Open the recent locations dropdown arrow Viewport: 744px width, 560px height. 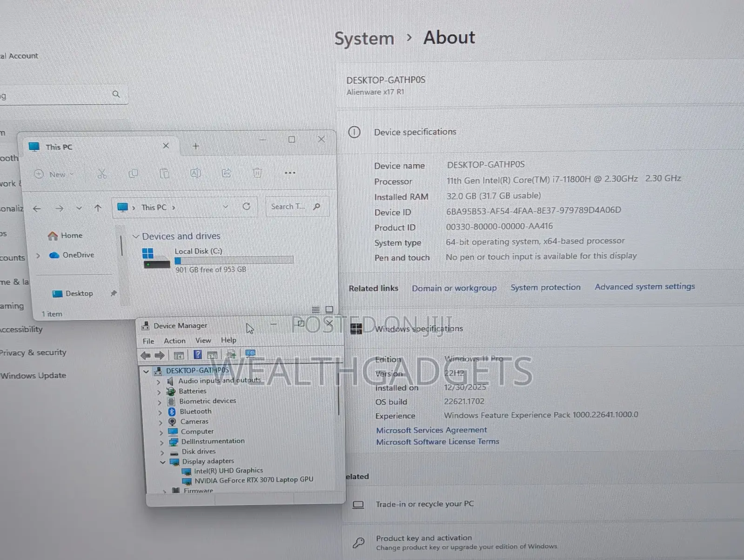click(x=79, y=208)
